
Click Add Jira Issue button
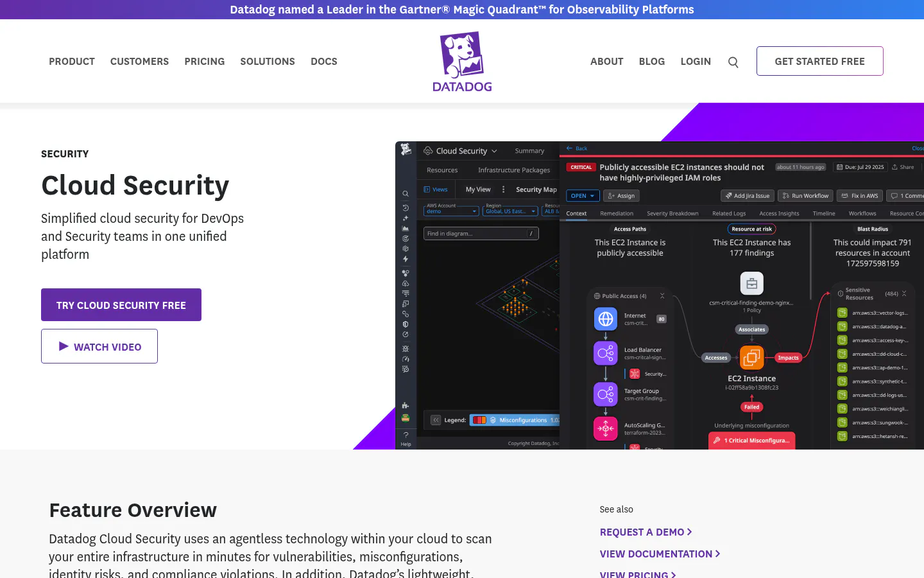(x=747, y=196)
